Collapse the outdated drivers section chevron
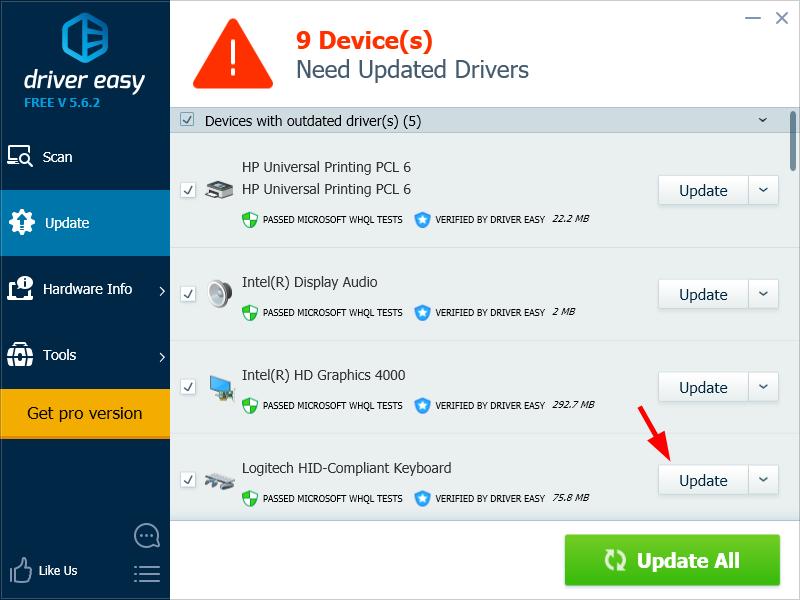Screen dimensions: 800x600 pos(763,120)
